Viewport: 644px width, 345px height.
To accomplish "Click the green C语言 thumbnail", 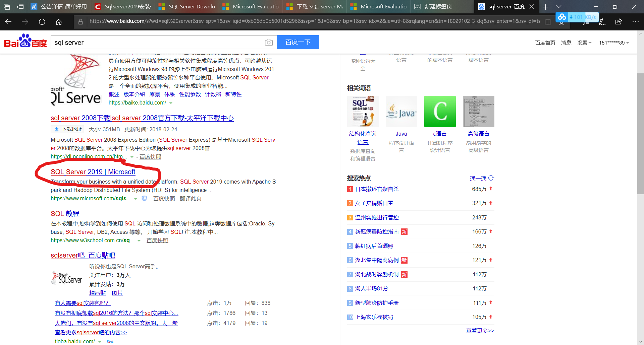I will tap(440, 112).
